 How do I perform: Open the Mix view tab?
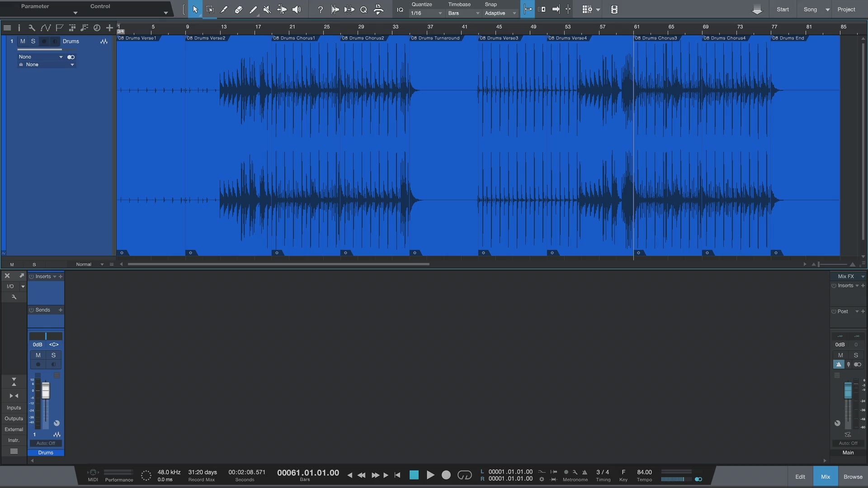tap(825, 477)
